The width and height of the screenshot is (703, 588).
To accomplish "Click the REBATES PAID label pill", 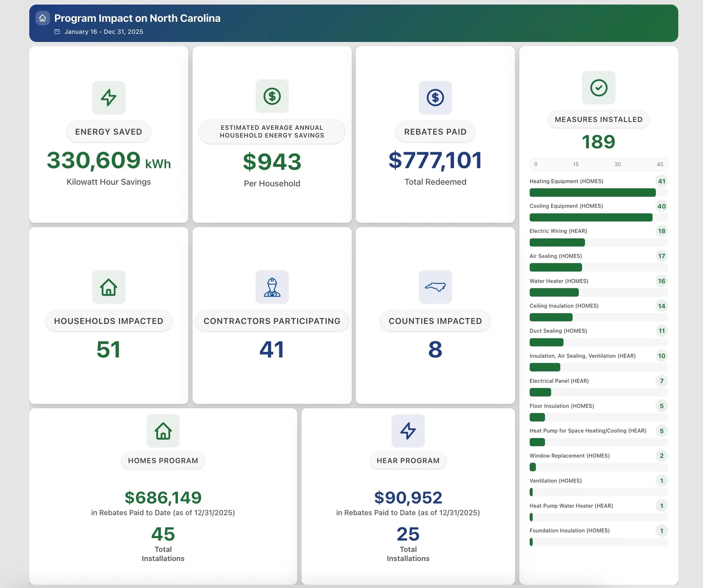I will click(435, 132).
